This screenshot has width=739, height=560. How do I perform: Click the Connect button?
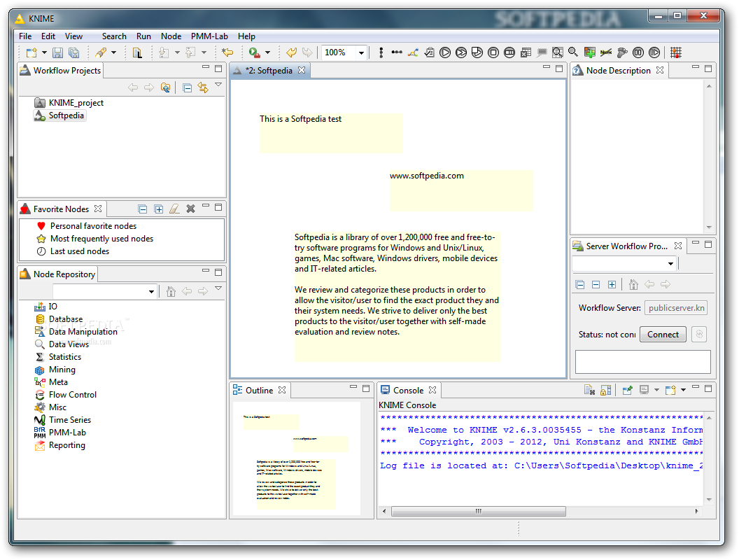pyautogui.click(x=663, y=334)
